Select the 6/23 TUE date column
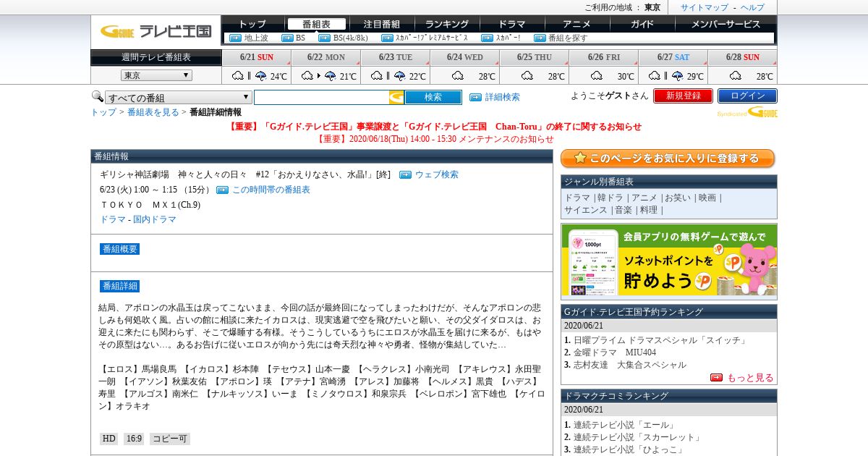 click(x=396, y=57)
